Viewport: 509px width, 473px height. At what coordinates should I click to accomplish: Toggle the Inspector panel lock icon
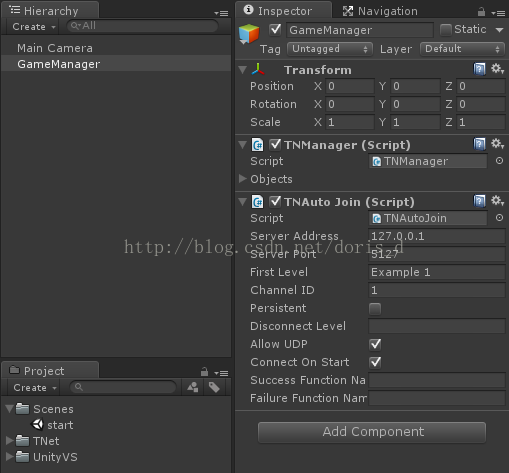point(481,12)
